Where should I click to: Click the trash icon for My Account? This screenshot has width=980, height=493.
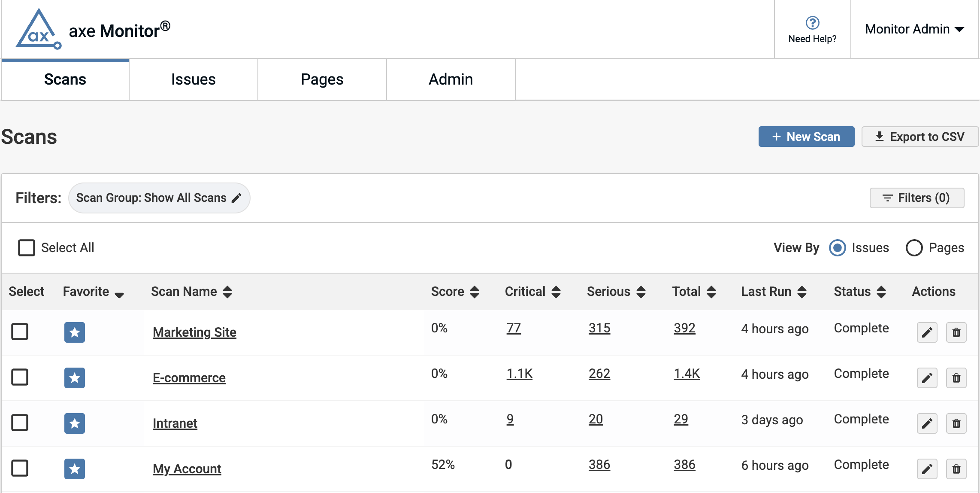coord(956,469)
